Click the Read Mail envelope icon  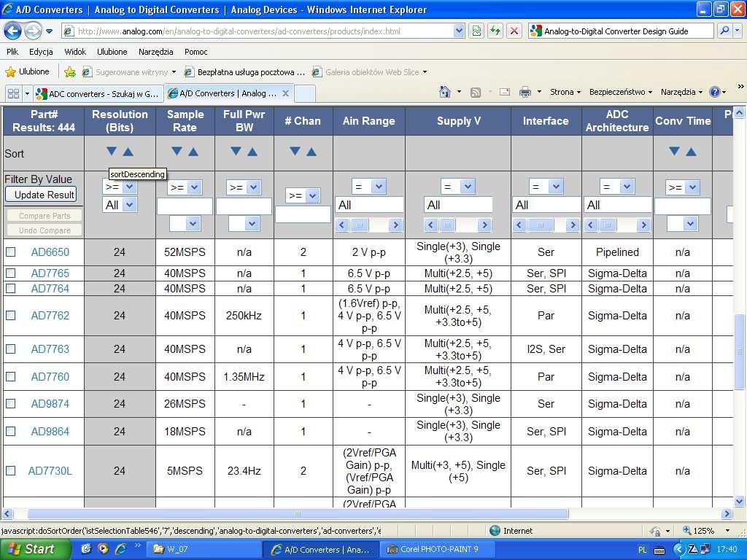point(505,92)
